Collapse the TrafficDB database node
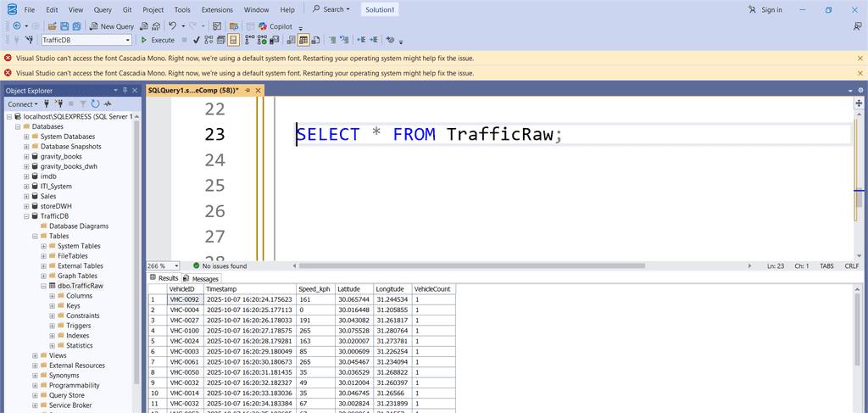Image resolution: width=868 pixels, height=413 pixels. point(26,216)
